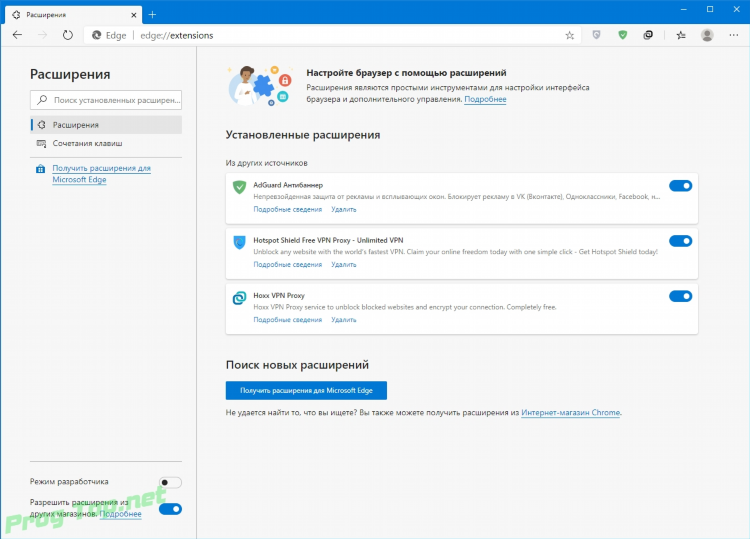The width and height of the screenshot is (750, 539).
Task: Click the Из других источников label
Action: click(266, 163)
